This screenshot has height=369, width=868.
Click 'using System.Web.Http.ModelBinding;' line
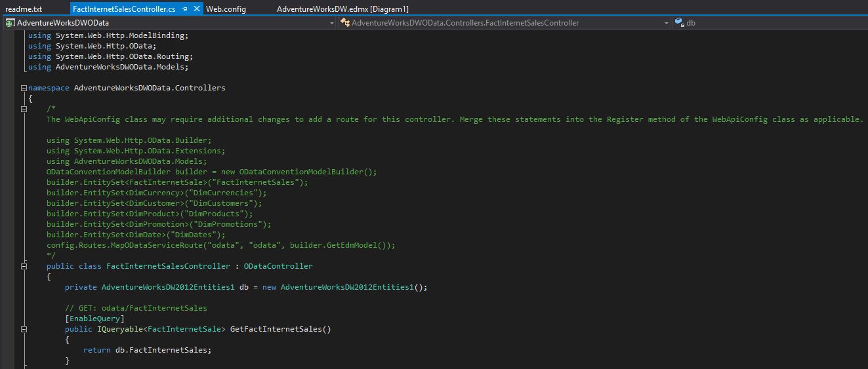point(108,35)
